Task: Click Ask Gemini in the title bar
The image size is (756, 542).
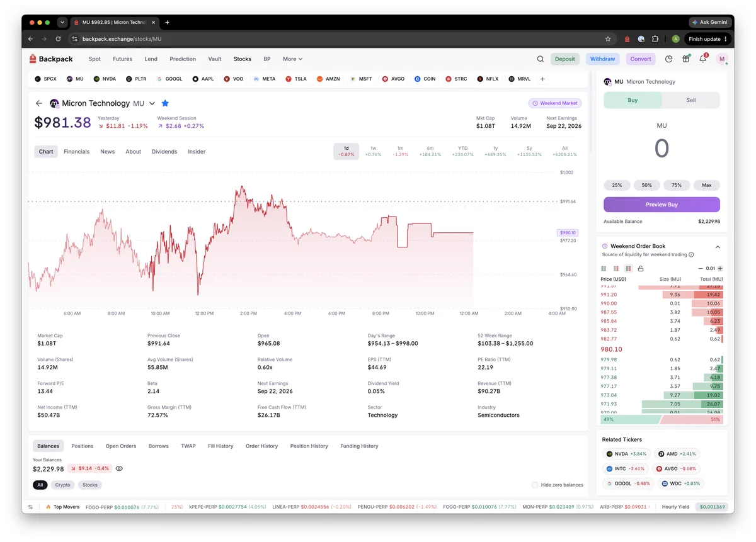Action: pos(710,22)
